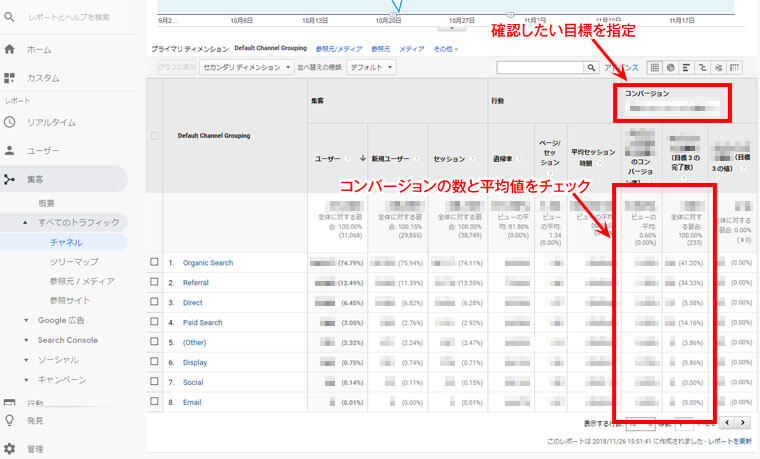Check the Direct row checkbox
Viewport: 760px width, 459px height.
pyautogui.click(x=154, y=302)
